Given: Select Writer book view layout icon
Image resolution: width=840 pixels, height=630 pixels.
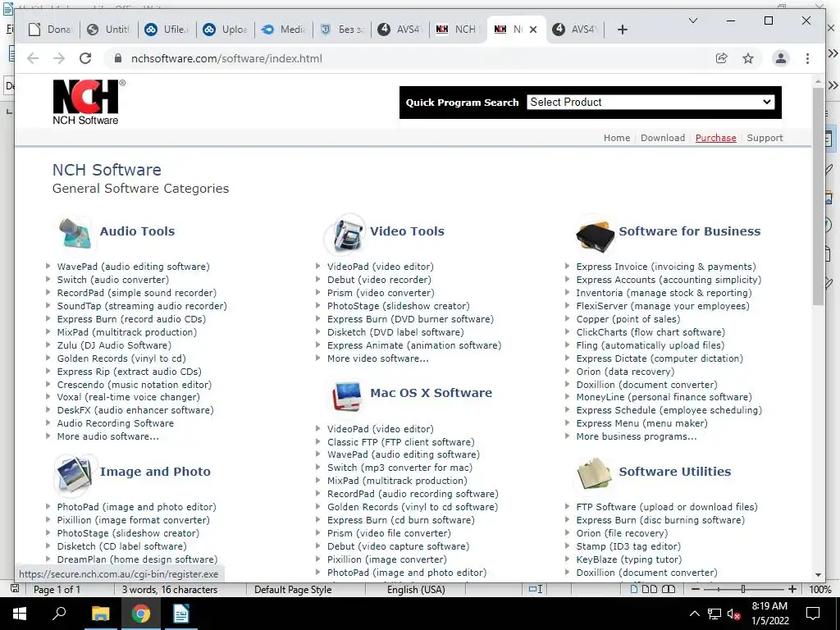Looking at the screenshot, I should 668,589.
